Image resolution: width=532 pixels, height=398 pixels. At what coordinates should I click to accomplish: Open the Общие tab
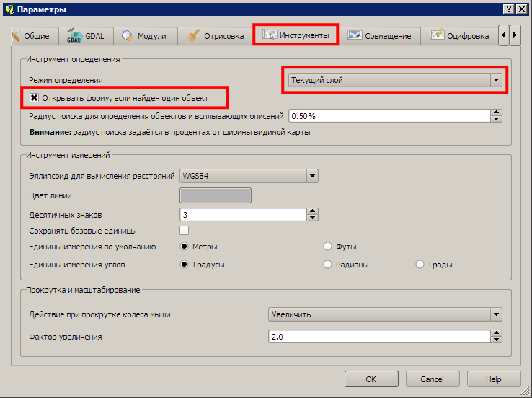35,36
